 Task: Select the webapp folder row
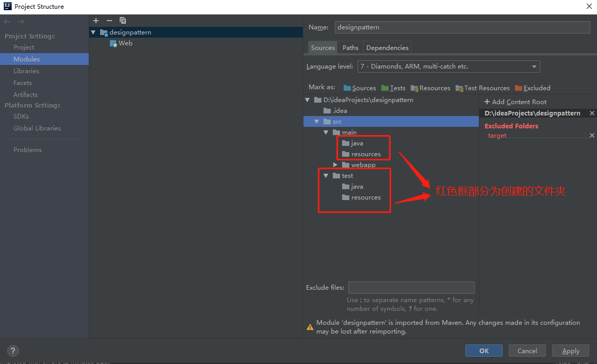pyautogui.click(x=391, y=164)
